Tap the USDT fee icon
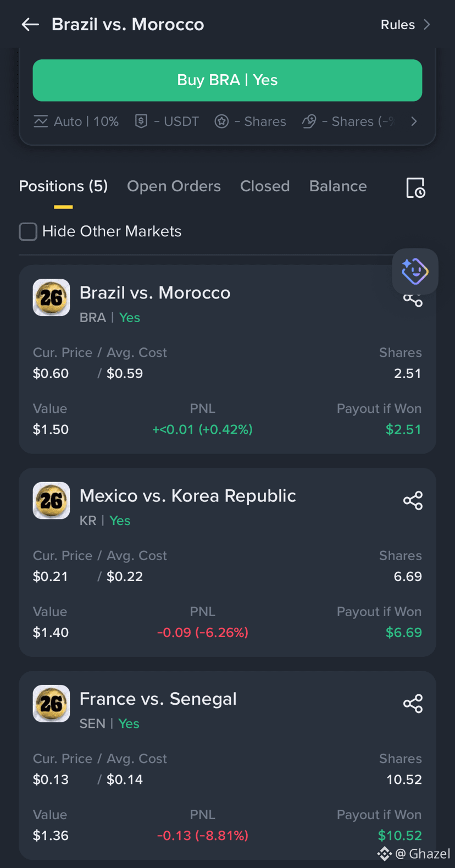 pyautogui.click(x=141, y=121)
